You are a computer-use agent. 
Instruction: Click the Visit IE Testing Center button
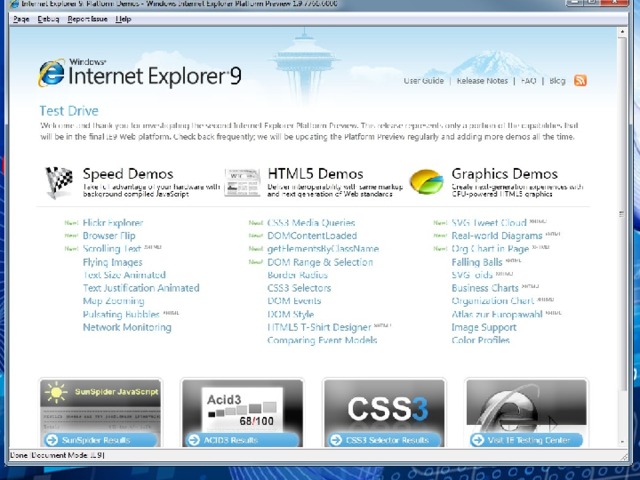[526, 440]
